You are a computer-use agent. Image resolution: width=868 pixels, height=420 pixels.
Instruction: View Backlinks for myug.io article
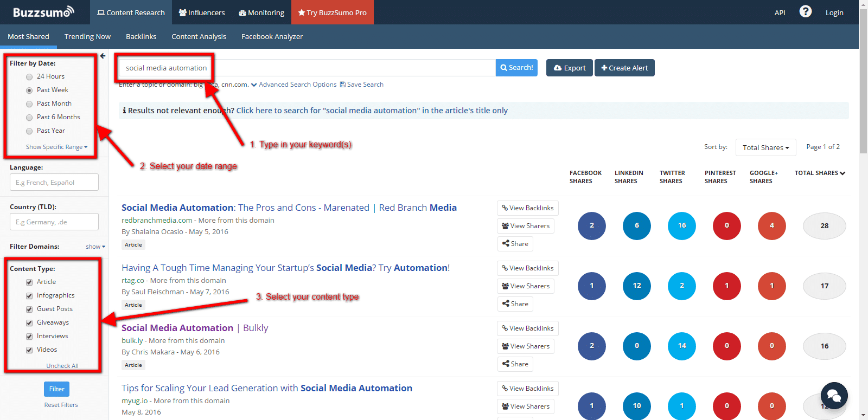[x=527, y=389]
